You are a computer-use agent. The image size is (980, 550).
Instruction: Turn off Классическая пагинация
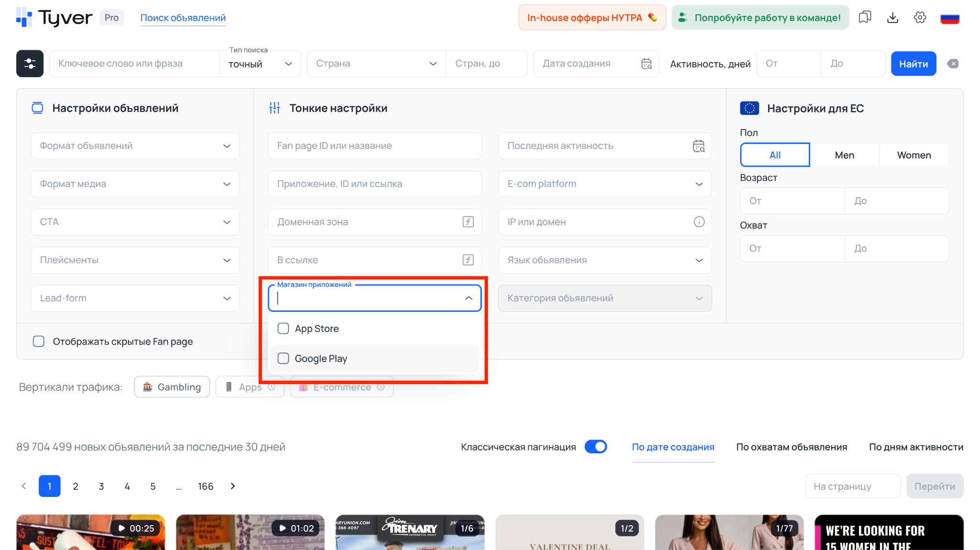pos(596,447)
